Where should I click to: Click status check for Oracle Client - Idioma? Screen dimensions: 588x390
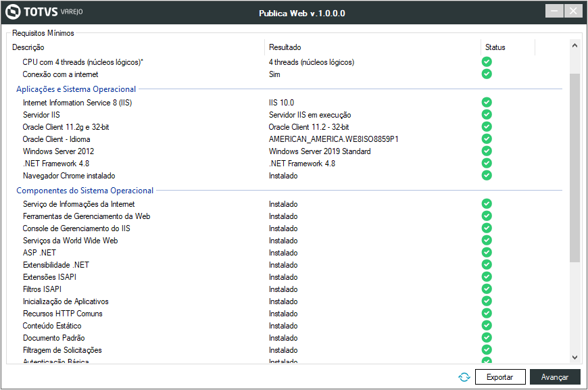(x=487, y=139)
